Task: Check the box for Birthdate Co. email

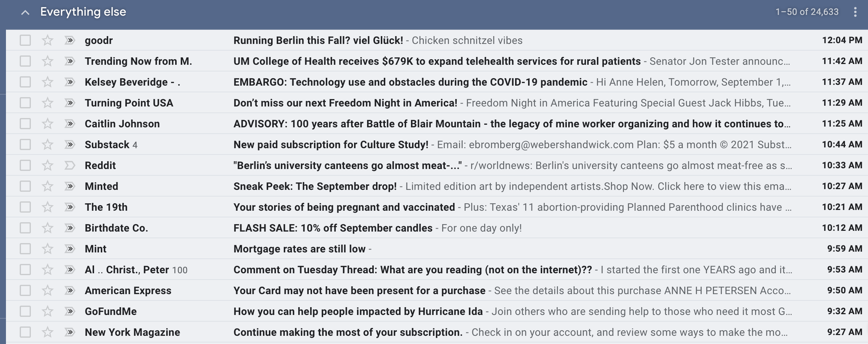Action: (x=25, y=228)
